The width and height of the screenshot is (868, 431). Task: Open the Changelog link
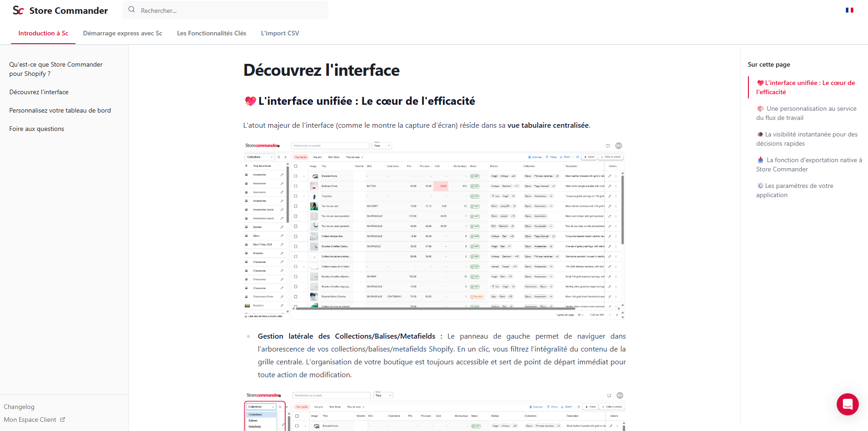coord(19,407)
